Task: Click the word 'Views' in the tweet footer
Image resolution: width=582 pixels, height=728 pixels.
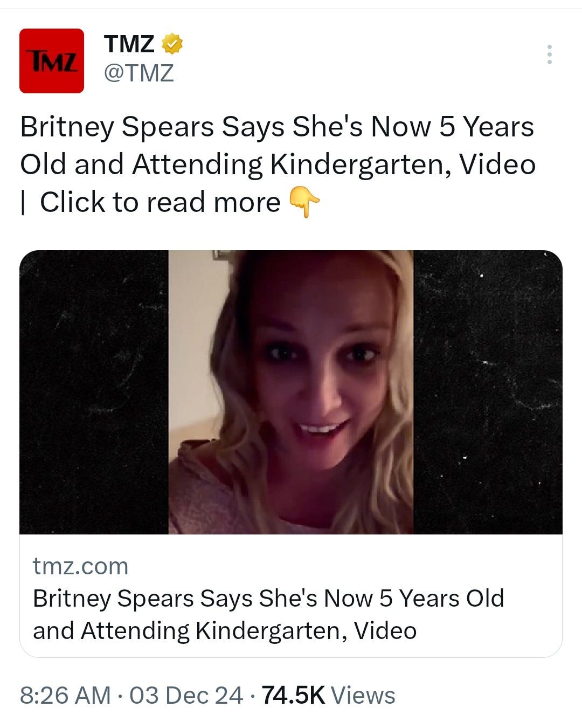Action: coord(363,695)
